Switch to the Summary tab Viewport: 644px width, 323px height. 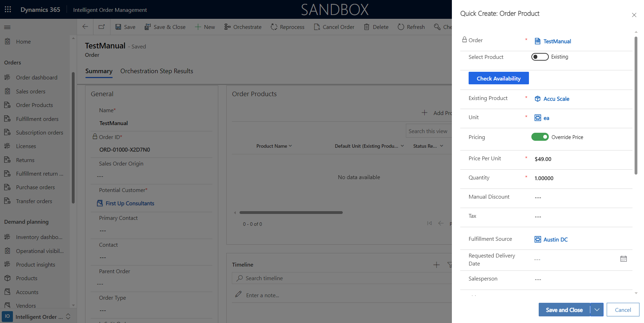[x=99, y=71]
